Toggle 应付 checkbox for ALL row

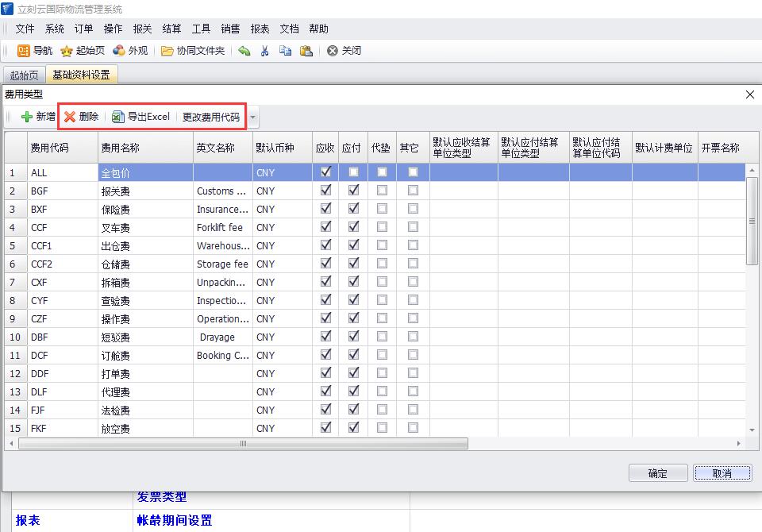353,172
